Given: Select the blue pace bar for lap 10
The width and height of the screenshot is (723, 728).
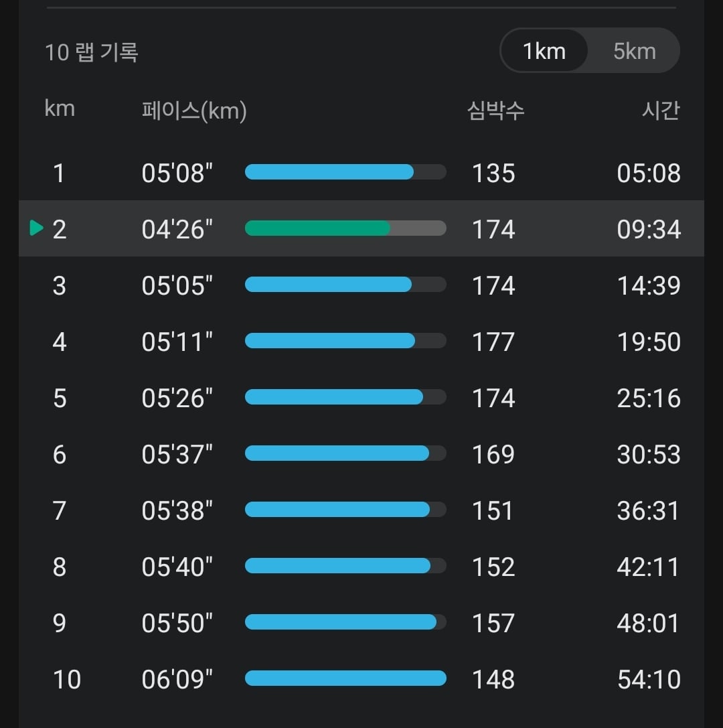Looking at the screenshot, I should tap(345, 678).
